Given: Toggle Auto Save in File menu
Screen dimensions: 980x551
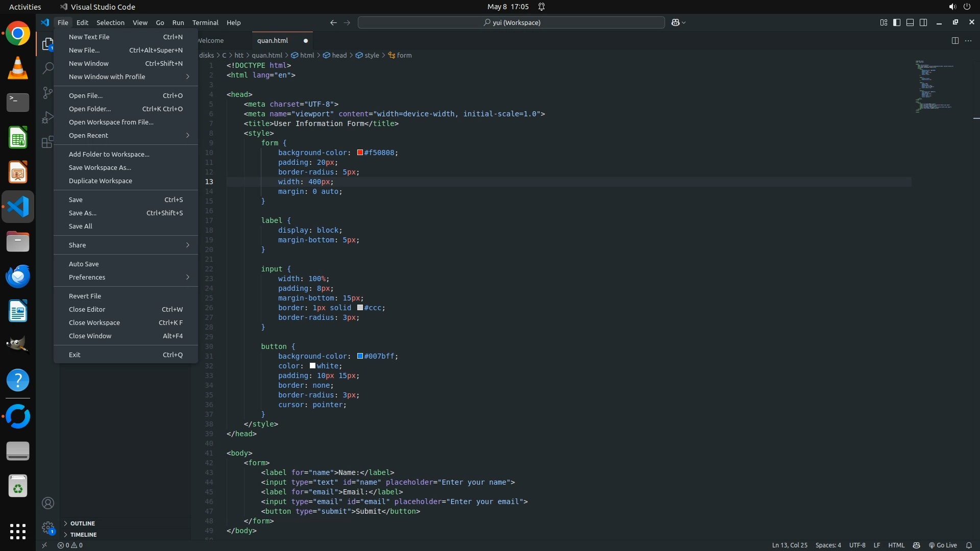Looking at the screenshot, I should click(x=84, y=264).
